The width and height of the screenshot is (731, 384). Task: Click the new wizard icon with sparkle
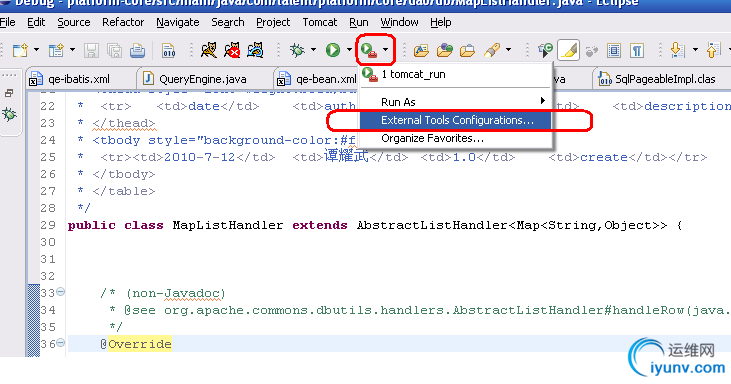point(56,50)
